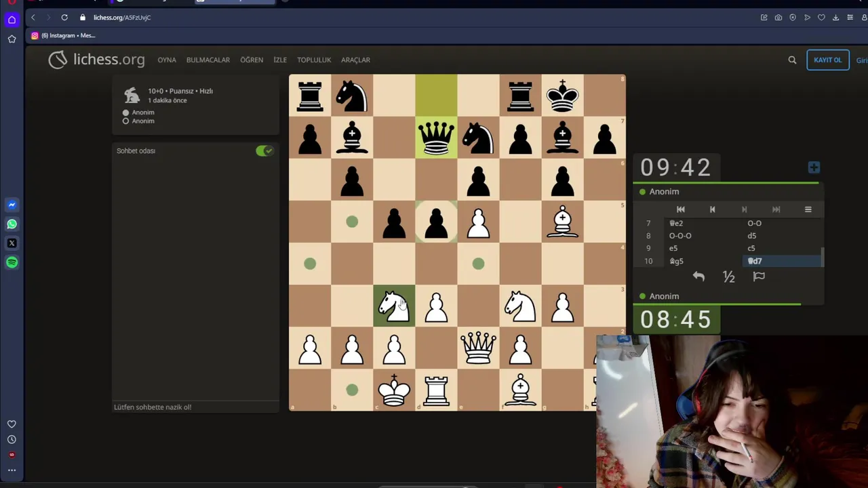Screen dimensions: 868x488
Task: Click the selected white knight on c3
Action: pyautogui.click(x=394, y=306)
